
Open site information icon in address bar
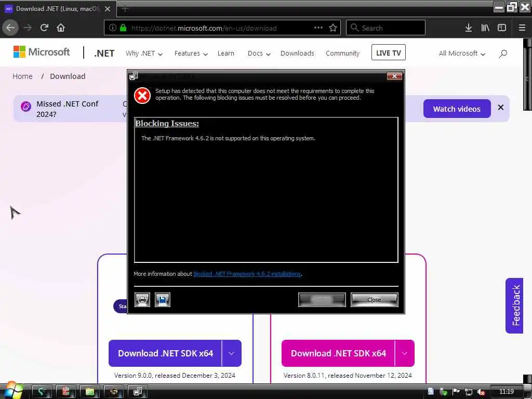113,28
